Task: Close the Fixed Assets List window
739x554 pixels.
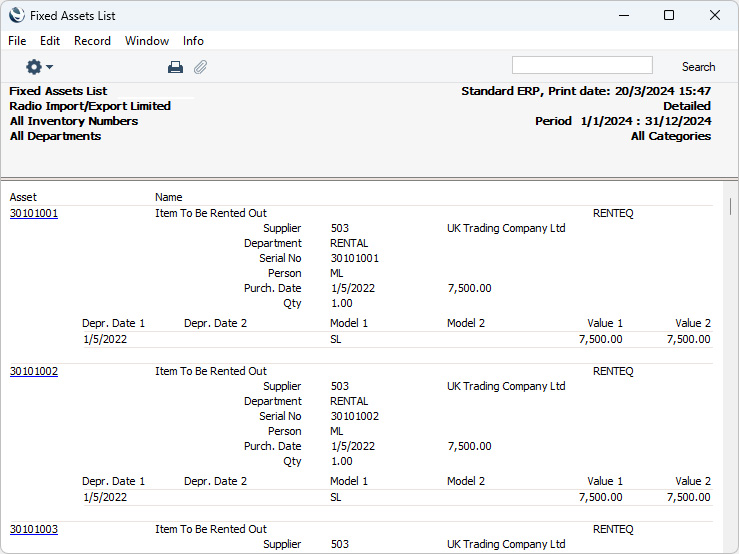Action: (x=714, y=15)
